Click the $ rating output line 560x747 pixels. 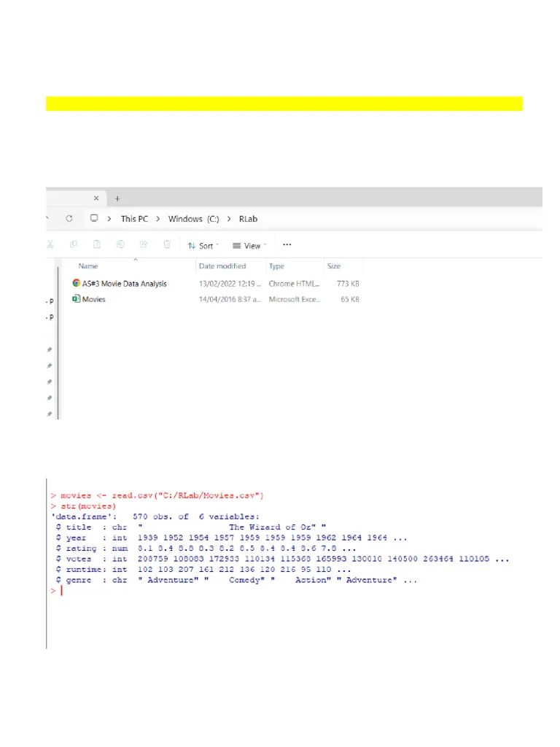(206, 549)
